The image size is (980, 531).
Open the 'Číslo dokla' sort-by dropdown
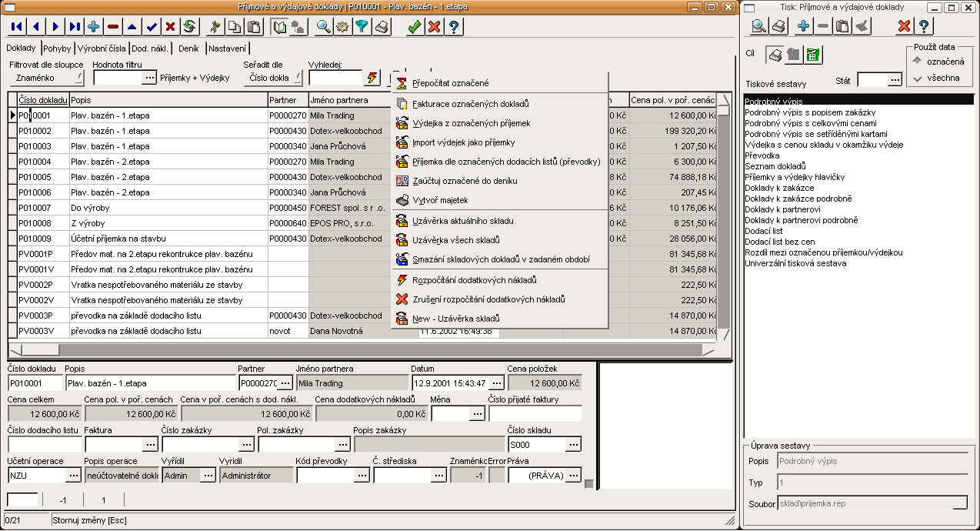point(272,78)
